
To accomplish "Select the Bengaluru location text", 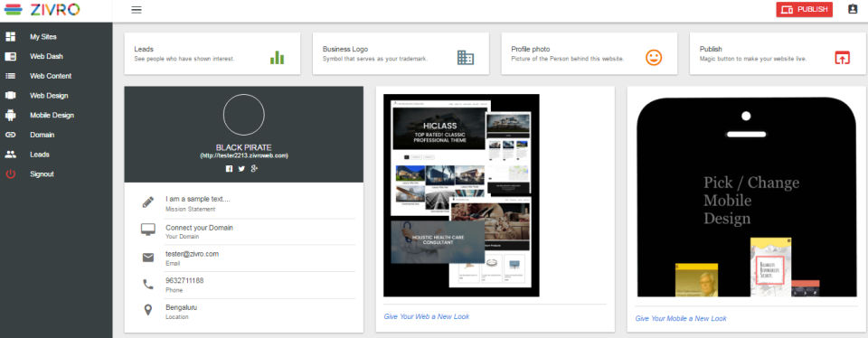I will point(181,307).
